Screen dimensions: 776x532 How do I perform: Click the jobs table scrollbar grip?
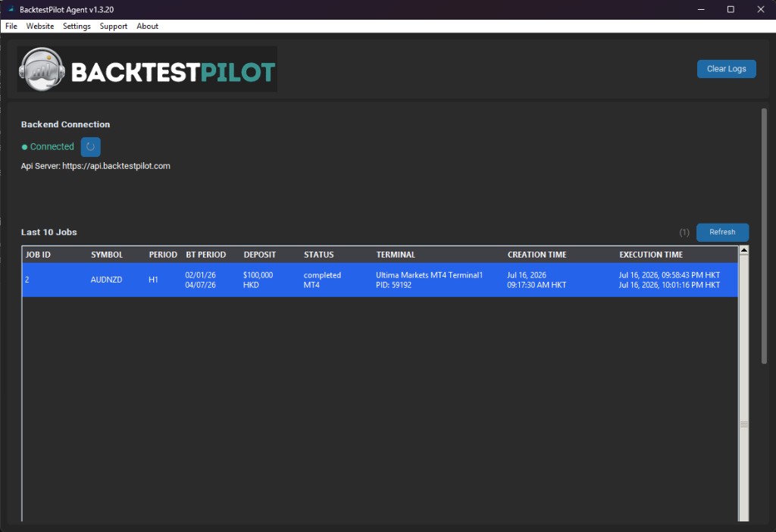(x=743, y=424)
